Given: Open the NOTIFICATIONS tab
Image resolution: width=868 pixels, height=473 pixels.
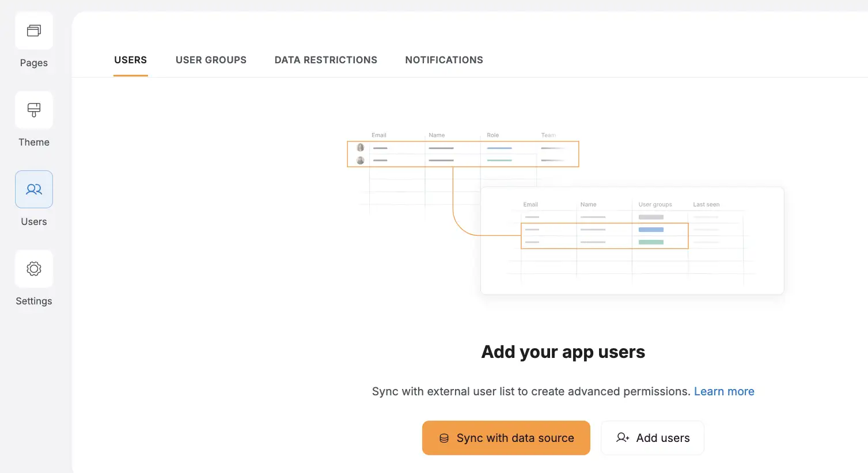Looking at the screenshot, I should tap(444, 60).
